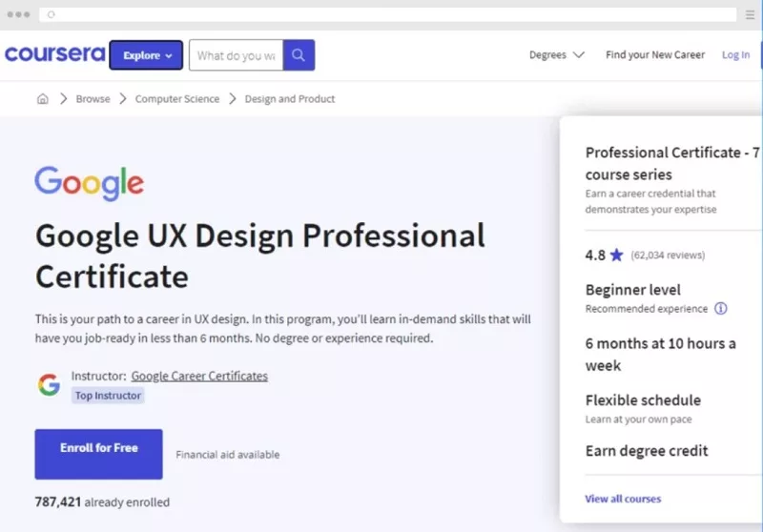The width and height of the screenshot is (763, 532).
Task: Focus the 'What do you want' search field
Action: click(236, 55)
